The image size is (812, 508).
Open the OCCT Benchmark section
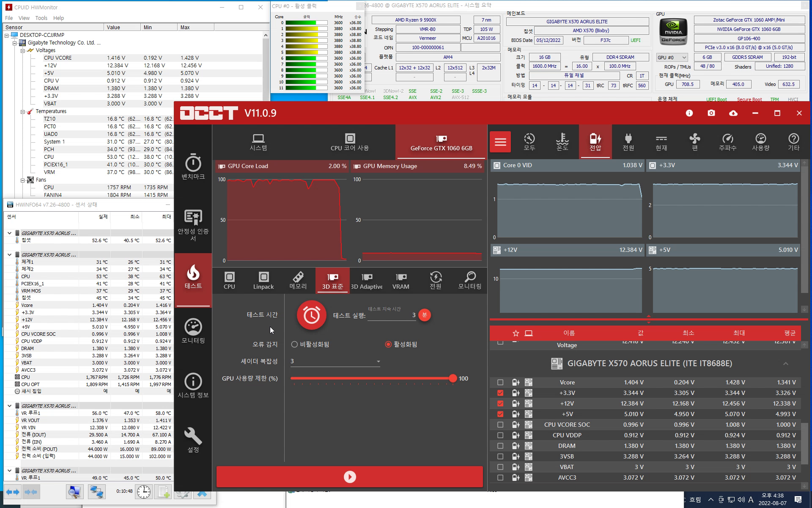(x=193, y=166)
